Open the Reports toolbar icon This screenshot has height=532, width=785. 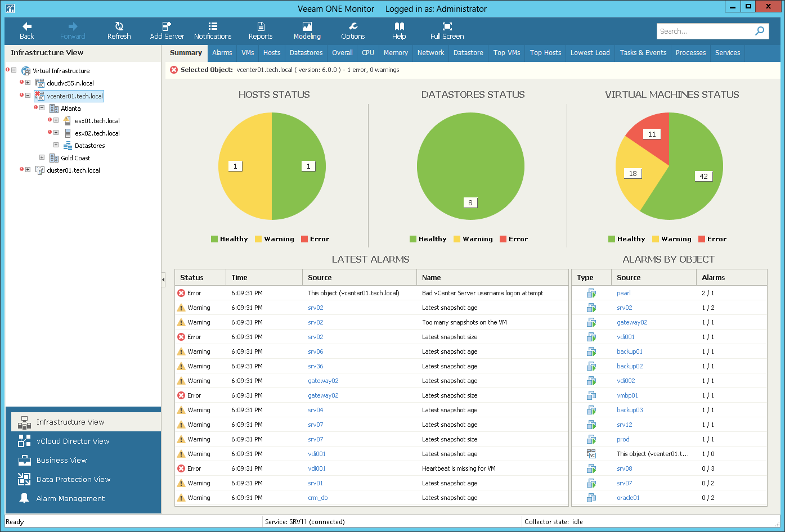261,26
